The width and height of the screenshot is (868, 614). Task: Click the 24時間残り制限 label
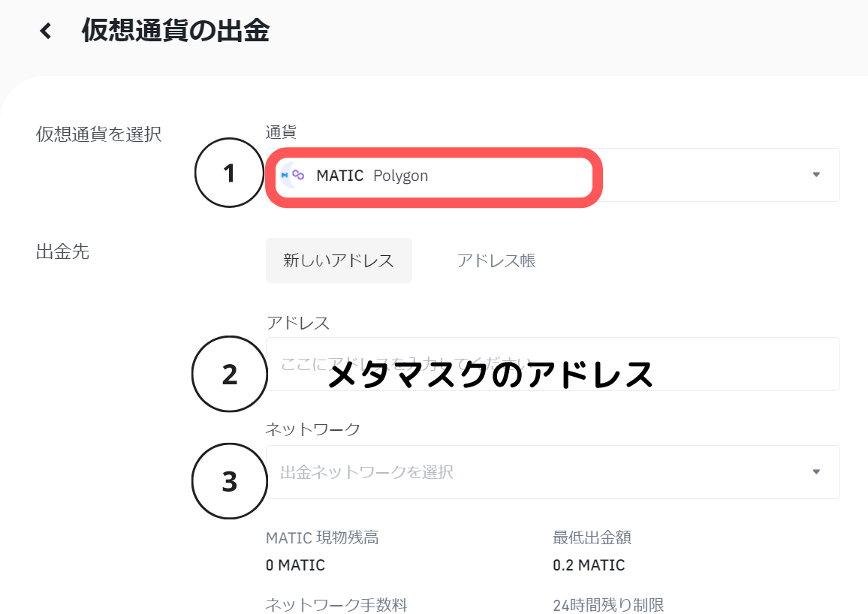pyautogui.click(x=608, y=604)
